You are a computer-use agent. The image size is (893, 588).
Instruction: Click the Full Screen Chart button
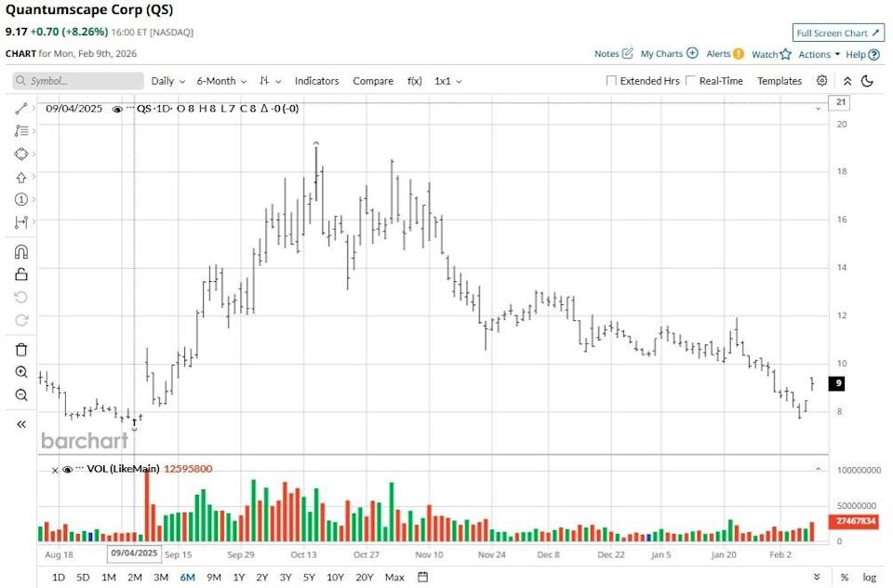pyautogui.click(x=836, y=33)
